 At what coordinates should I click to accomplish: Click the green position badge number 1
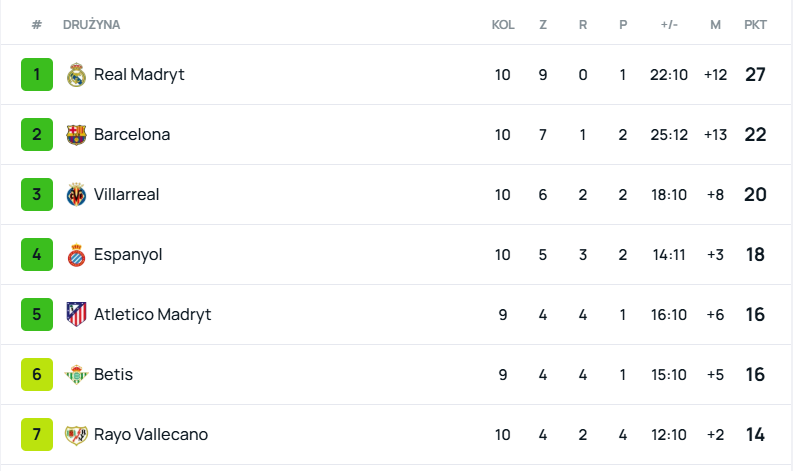click(x=37, y=75)
